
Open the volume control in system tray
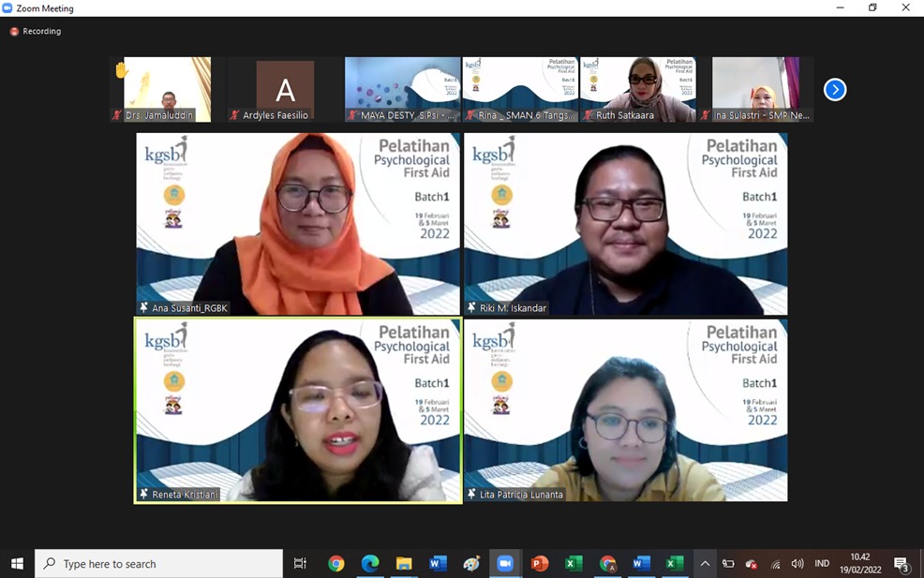797,563
